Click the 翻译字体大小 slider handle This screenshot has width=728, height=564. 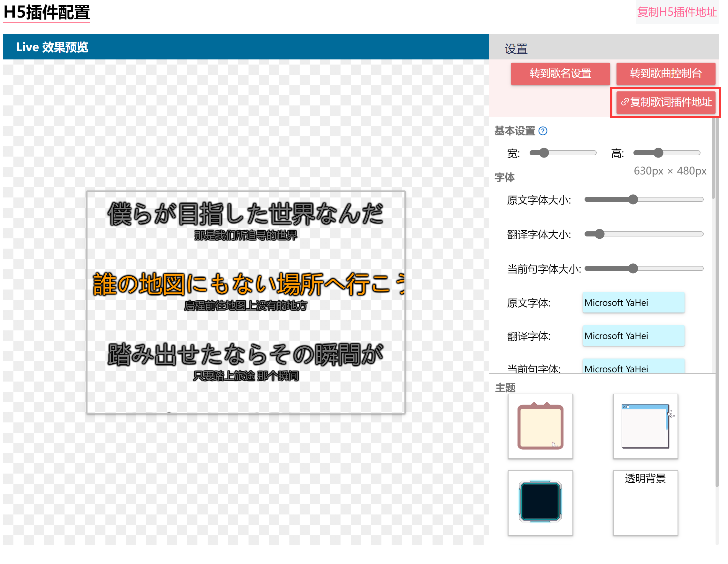click(x=600, y=234)
